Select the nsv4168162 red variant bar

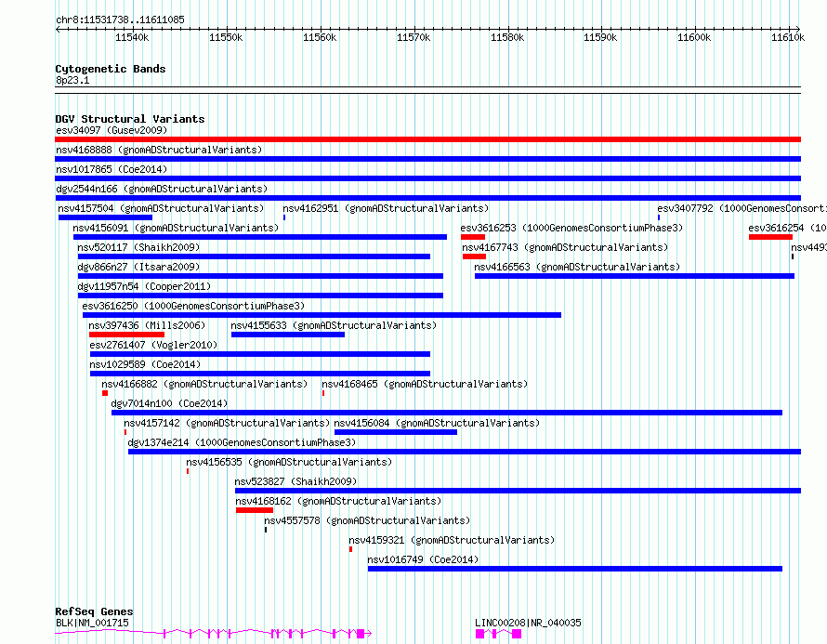(255, 510)
